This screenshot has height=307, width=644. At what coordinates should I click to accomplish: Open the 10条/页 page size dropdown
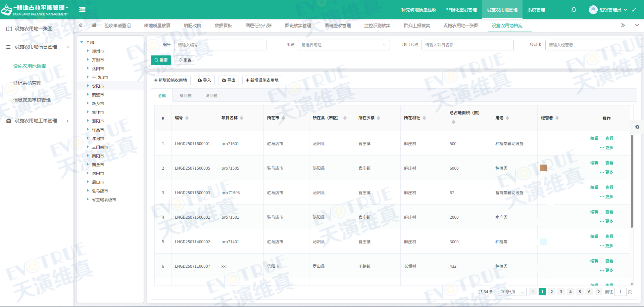click(x=512, y=292)
